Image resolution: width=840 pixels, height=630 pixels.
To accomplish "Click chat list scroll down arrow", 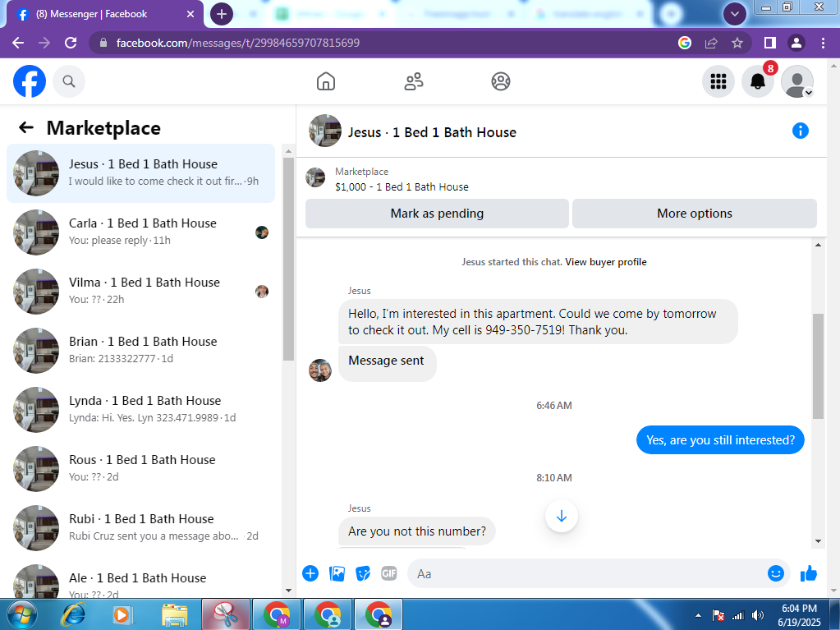I will click(288, 591).
